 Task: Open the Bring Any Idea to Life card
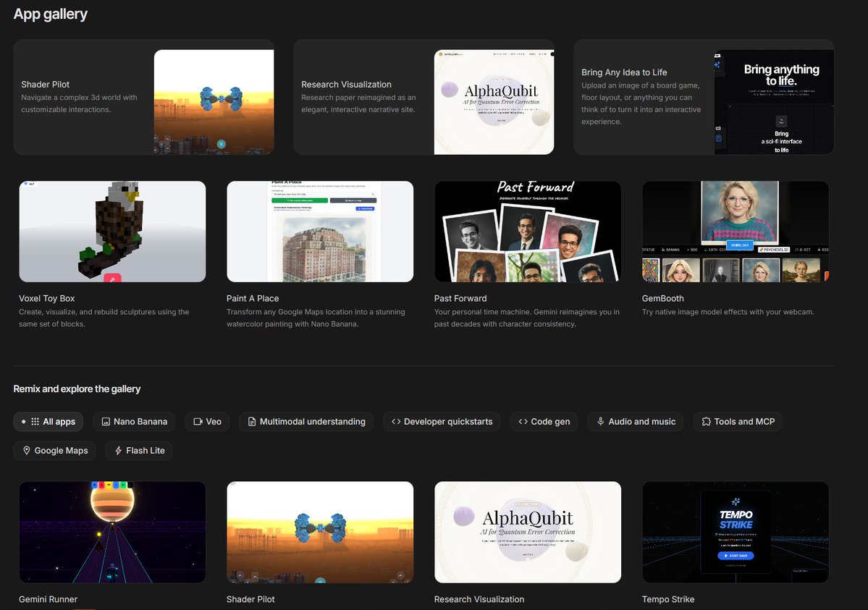click(x=704, y=97)
